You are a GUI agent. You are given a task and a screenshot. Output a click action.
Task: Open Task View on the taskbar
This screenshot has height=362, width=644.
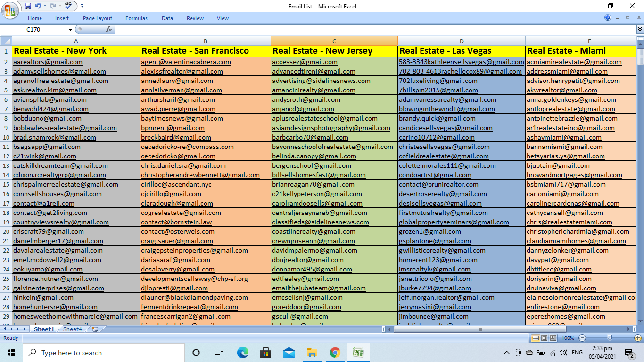pyautogui.click(x=219, y=353)
